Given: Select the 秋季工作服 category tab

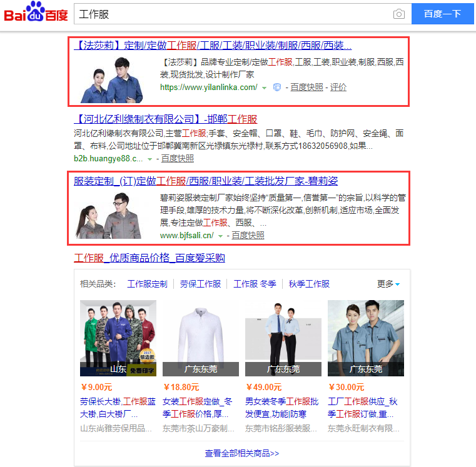Looking at the screenshot, I should (x=309, y=284).
